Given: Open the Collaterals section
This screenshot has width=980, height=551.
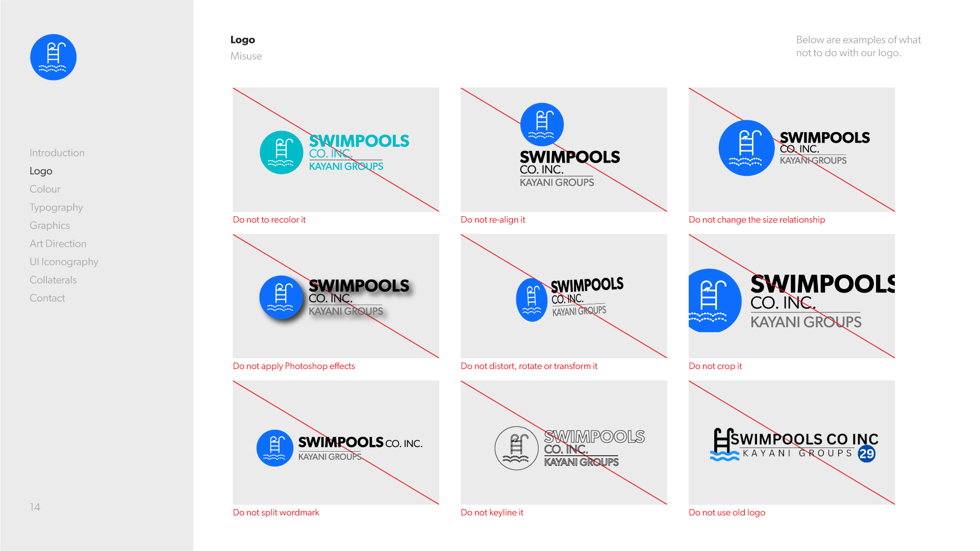Looking at the screenshot, I should [x=53, y=280].
